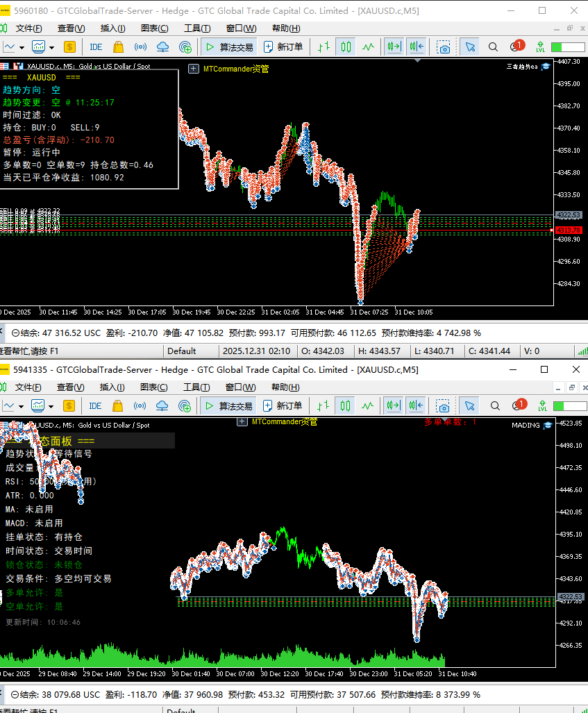Open the 文件(F) menu in the top window
Screen dimensions: 588x713
click(28, 28)
